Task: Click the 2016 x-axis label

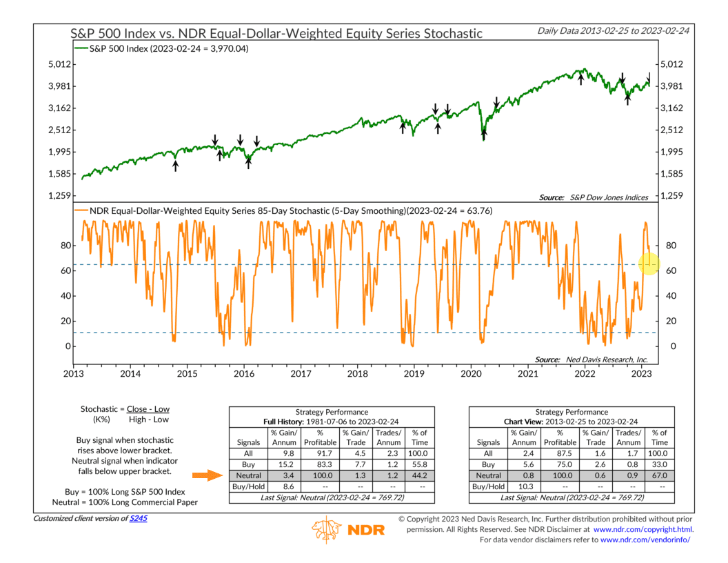Action: [244, 373]
